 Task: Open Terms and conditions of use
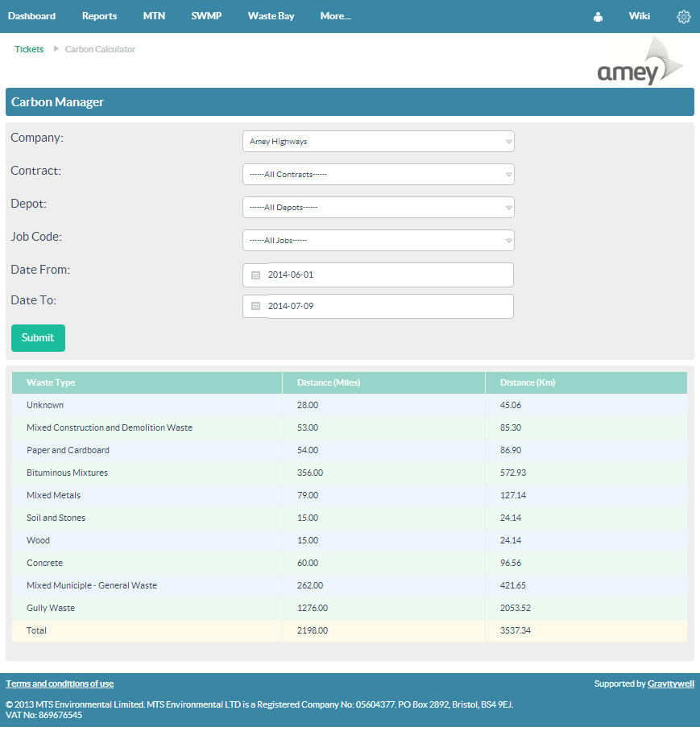click(x=60, y=684)
